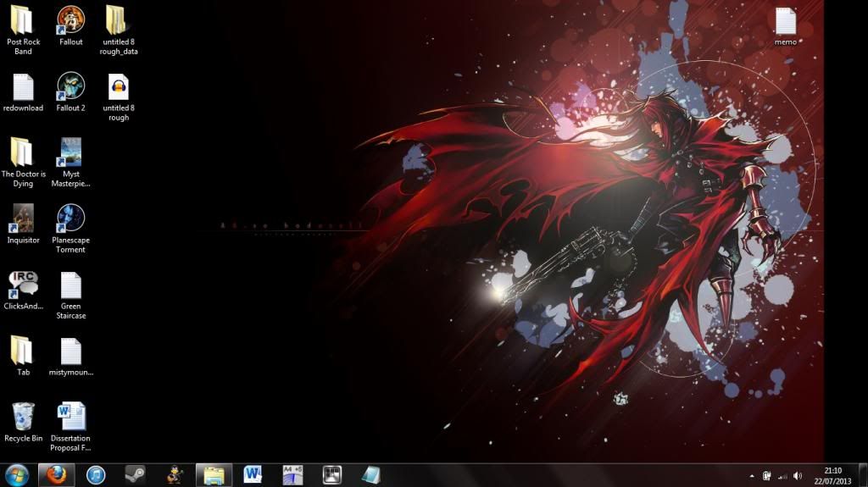Select the Fallout game shortcut
This screenshot has height=487, width=868.
(71, 25)
